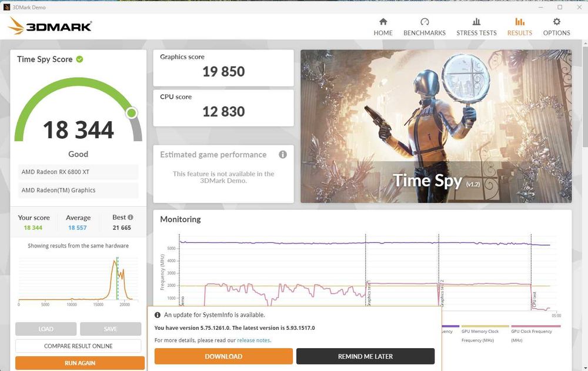Open the release notes link
This screenshot has height=371, width=588.
[253, 340]
